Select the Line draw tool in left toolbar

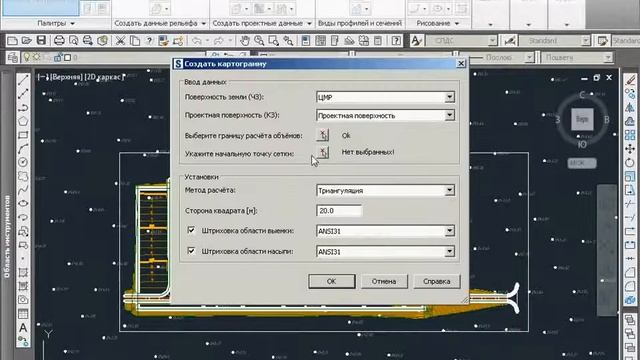click(23, 80)
